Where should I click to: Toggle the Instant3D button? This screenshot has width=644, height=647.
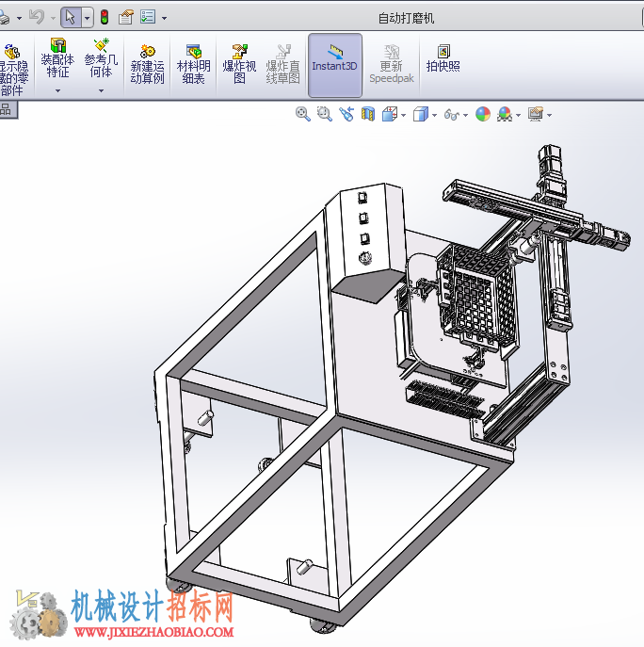[335, 65]
